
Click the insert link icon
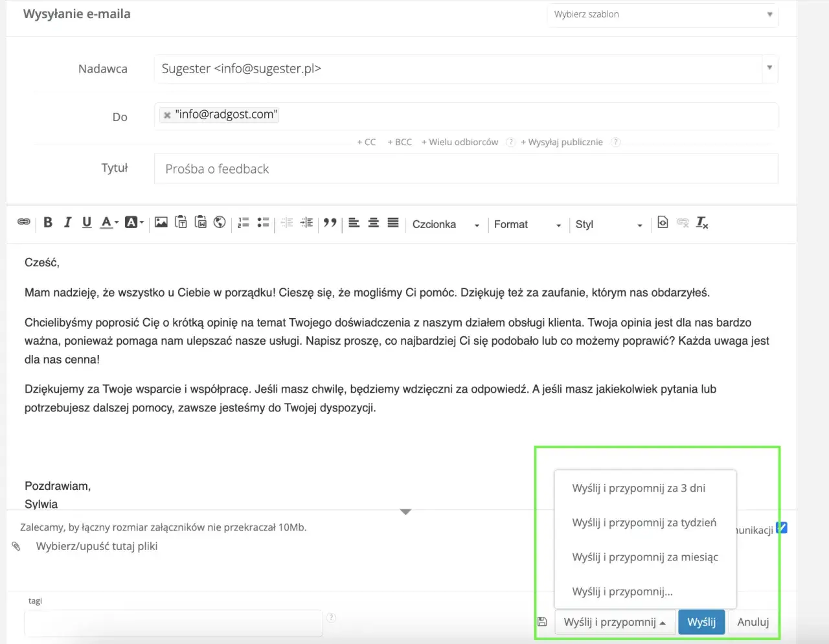click(x=24, y=222)
